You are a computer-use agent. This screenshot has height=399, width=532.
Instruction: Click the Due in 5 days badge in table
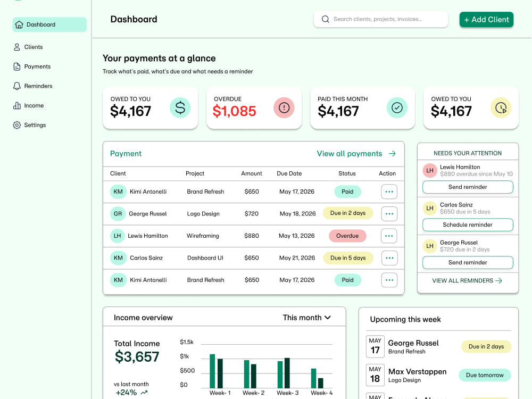[x=348, y=258]
